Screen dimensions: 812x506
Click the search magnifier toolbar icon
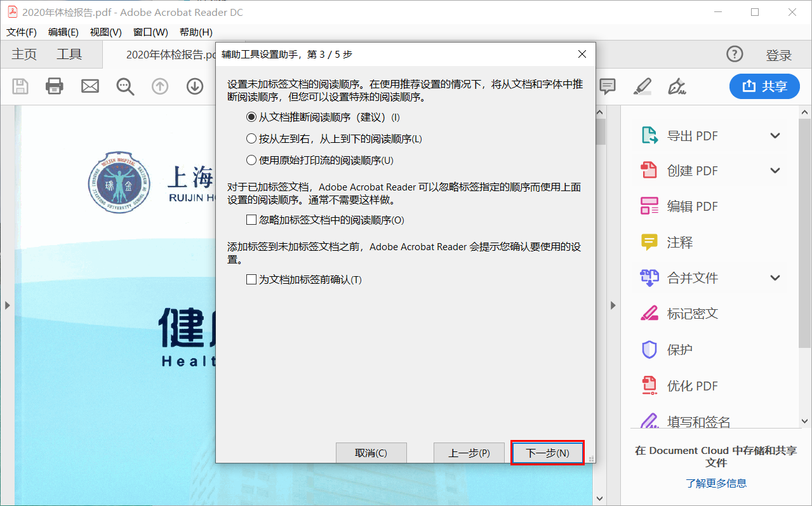tap(126, 86)
